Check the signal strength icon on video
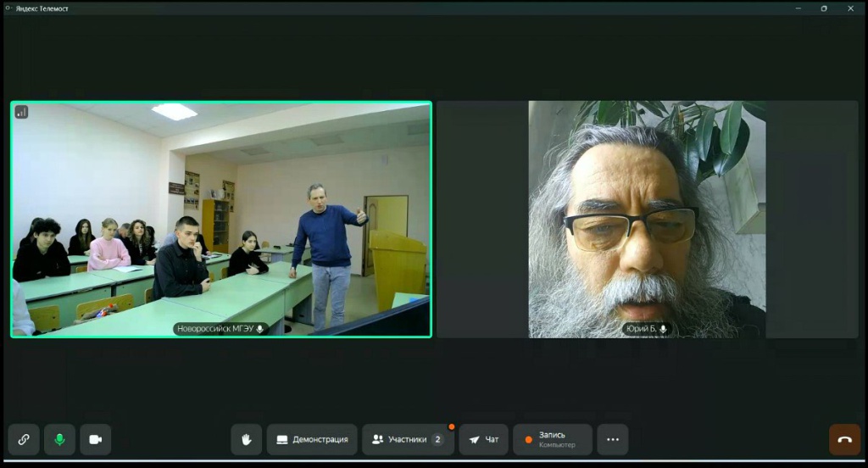 click(x=21, y=112)
